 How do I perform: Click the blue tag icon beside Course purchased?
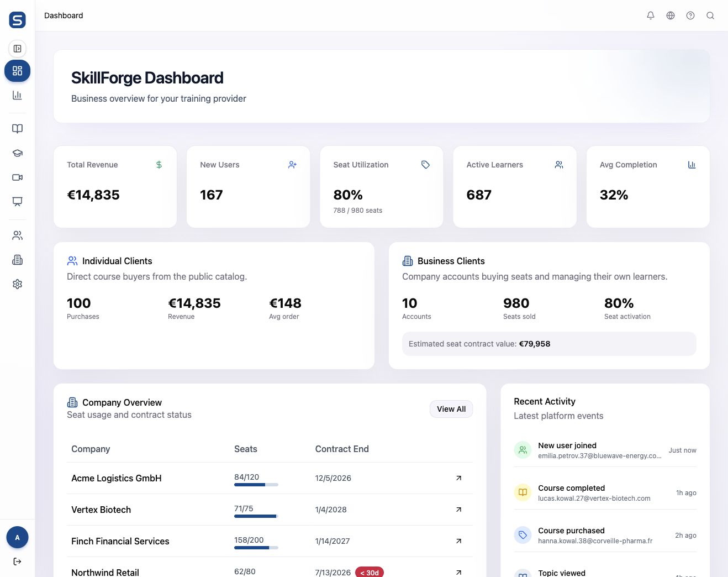523,535
